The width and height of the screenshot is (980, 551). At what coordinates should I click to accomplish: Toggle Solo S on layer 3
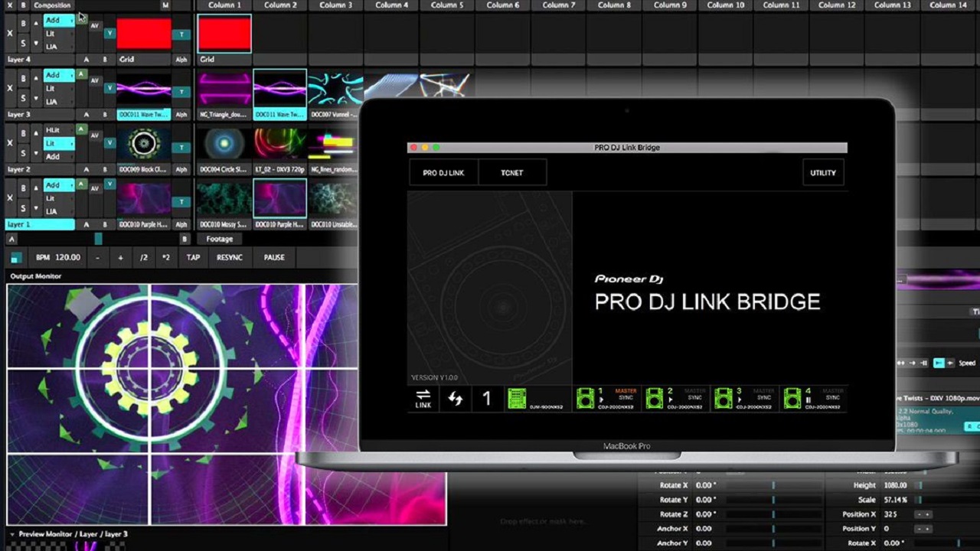pos(24,98)
